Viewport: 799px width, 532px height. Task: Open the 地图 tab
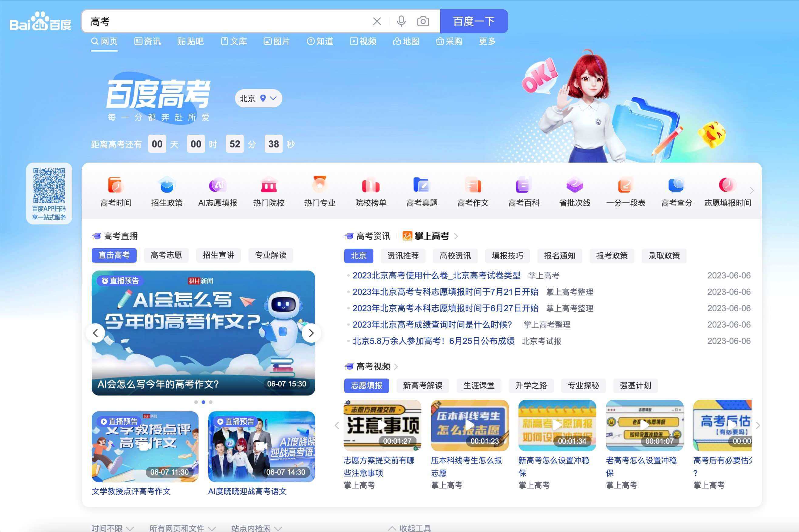coord(406,41)
